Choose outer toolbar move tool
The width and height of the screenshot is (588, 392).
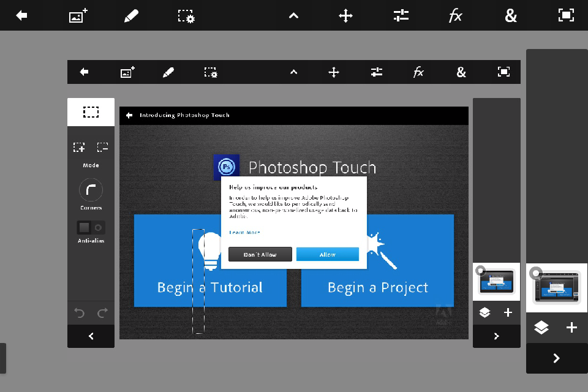coord(345,16)
